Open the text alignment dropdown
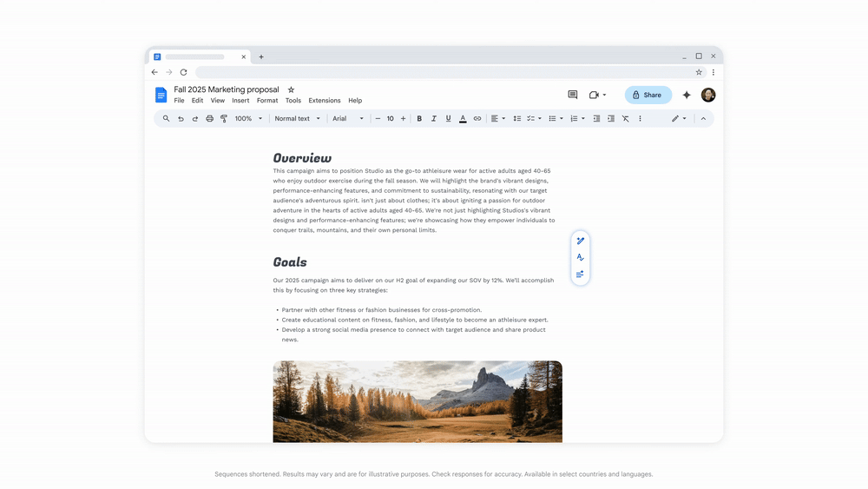This screenshot has height=489, width=868. 497,118
